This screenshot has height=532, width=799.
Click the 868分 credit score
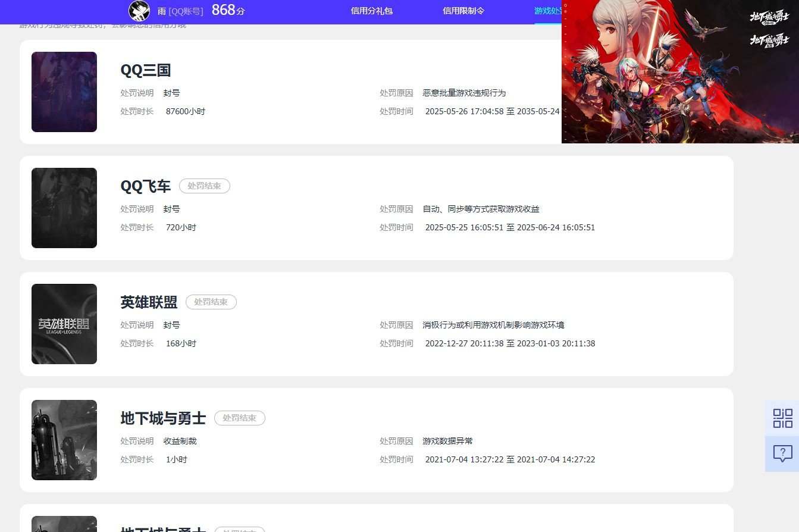click(x=228, y=10)
